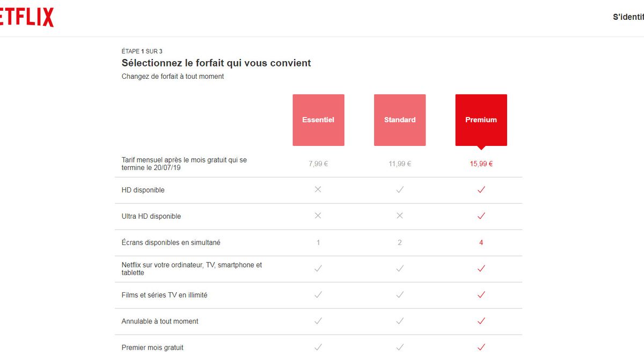Click the red checkmark for HD disponible Premium
The height and width of the screenshot is (362, 644).
[x=481, y=189]
